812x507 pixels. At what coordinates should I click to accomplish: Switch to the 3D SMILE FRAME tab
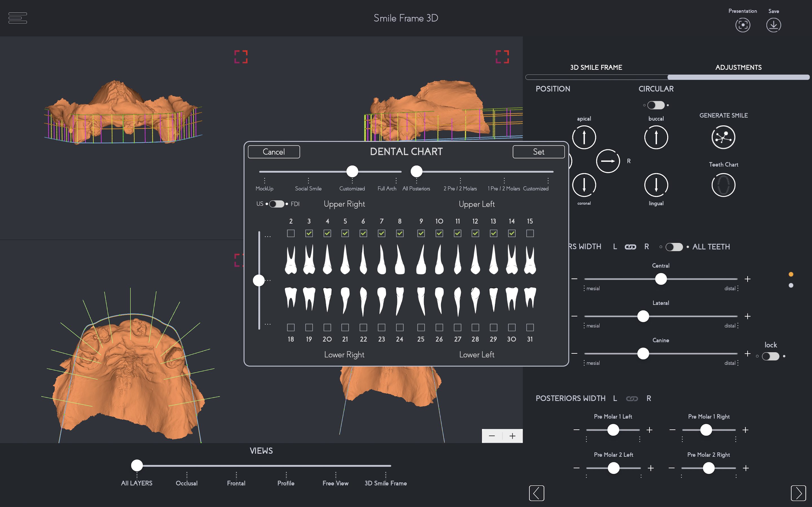(596, 67)
